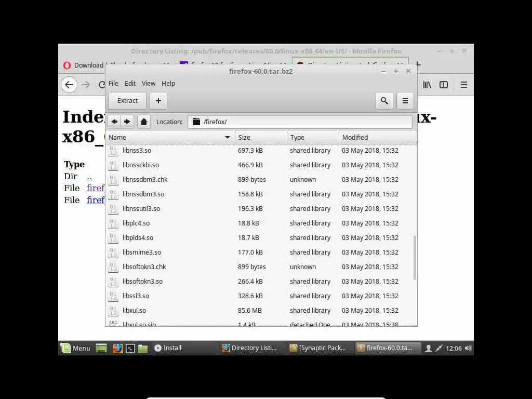The image size is (532, 399).
Task: Launch terminal from the panel
Action: tap(130, 348)
